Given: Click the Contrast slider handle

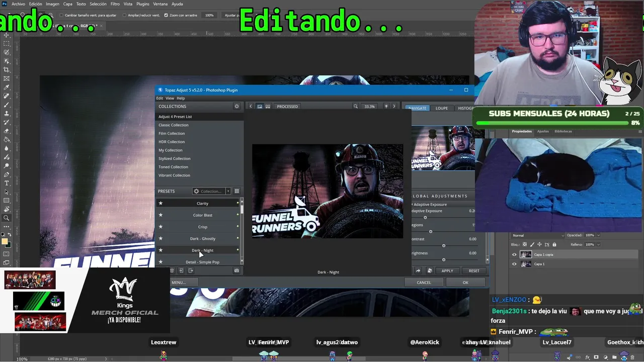Looking at the screenshot, I should point(444,246).
